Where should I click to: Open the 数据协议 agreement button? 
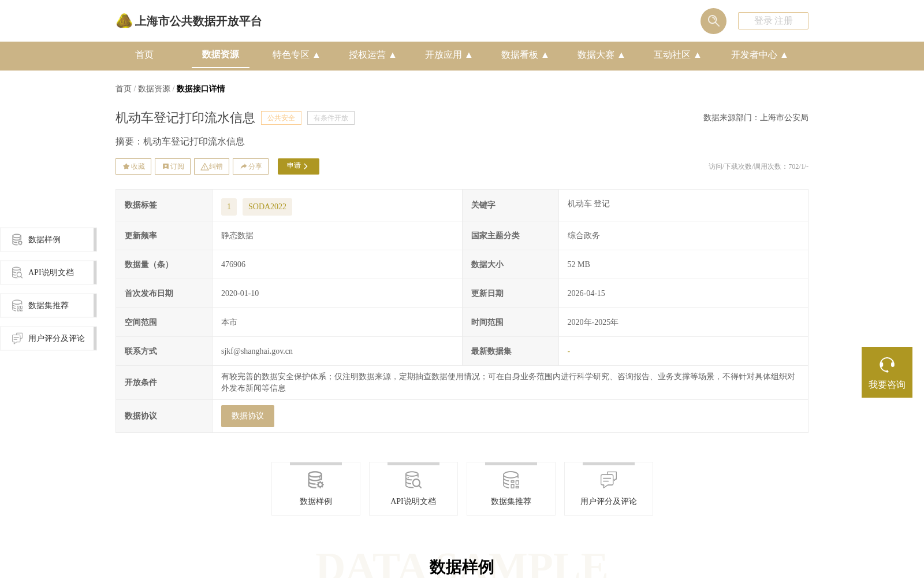(x=248, y=416)
